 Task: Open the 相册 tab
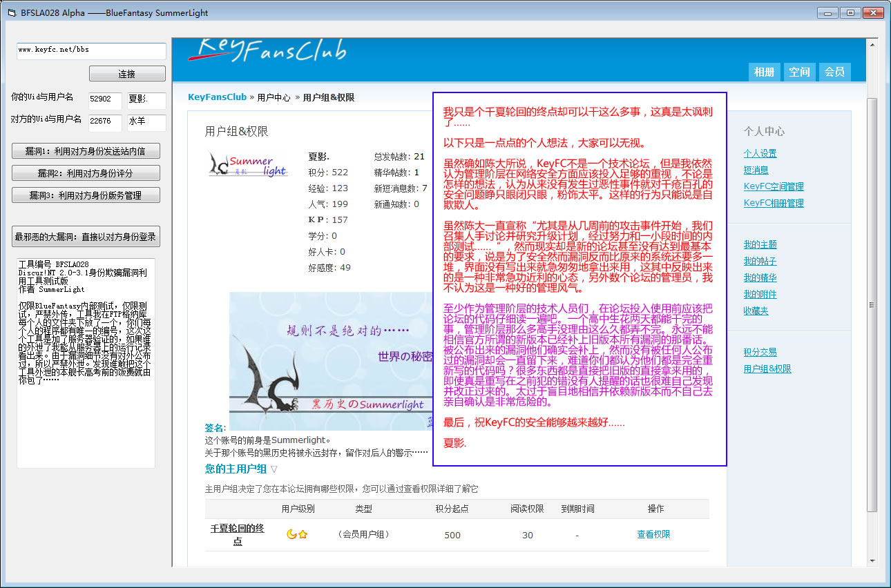coord(764,72)
